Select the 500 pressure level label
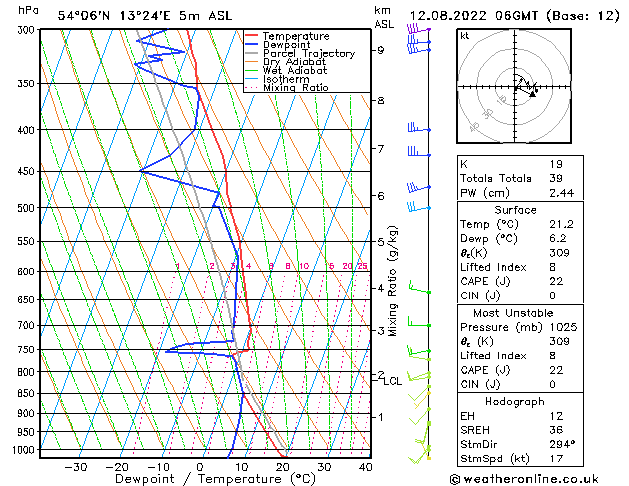629x486 pixels. point(28,208)
